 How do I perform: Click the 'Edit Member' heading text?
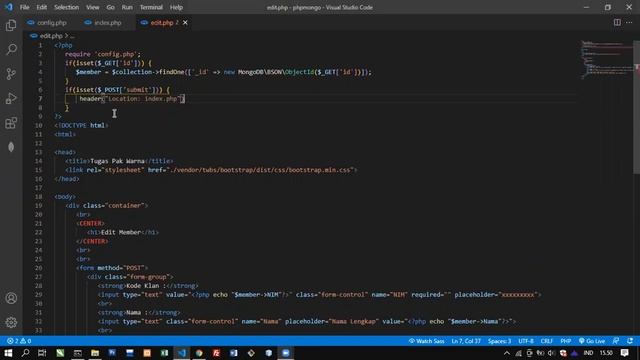(x=121, y=232)
